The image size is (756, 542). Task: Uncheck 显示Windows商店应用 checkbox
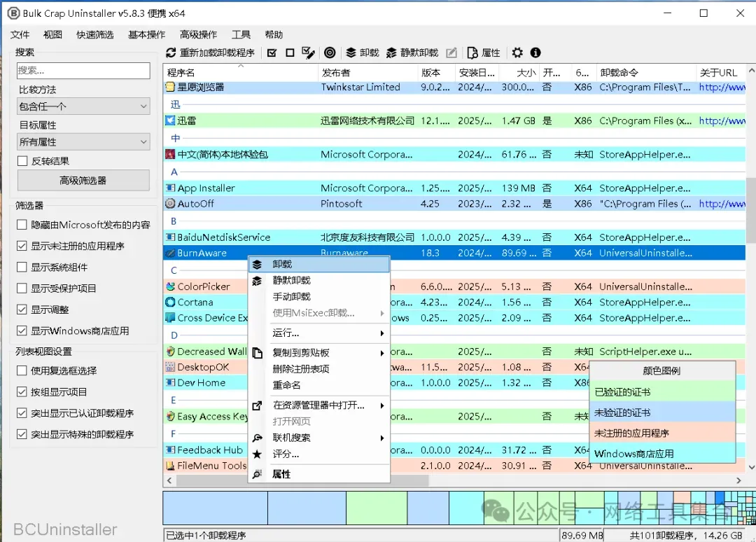[x=22, y=331]
